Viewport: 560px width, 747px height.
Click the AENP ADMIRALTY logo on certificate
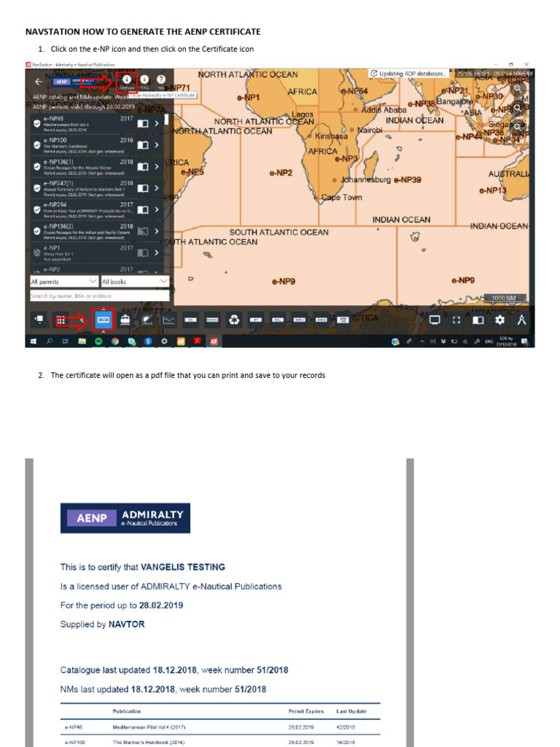pos(125,518)
